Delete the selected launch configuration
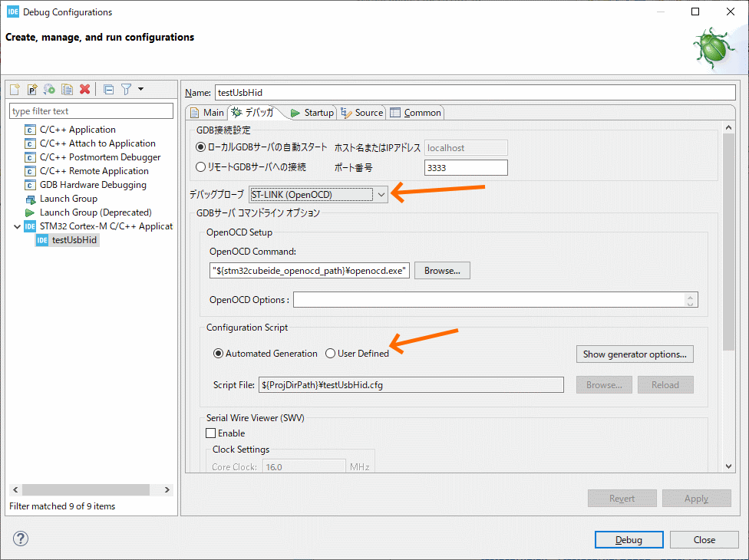The height and width of the screenshot is (560, 749). 84,90
